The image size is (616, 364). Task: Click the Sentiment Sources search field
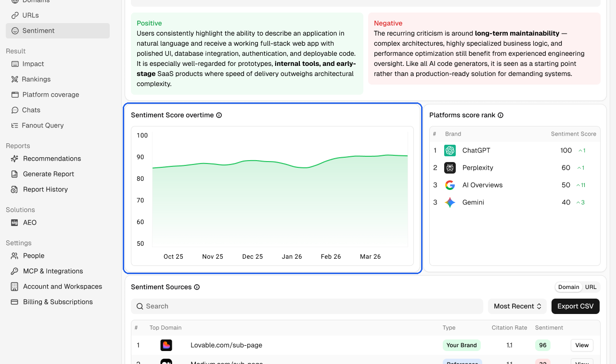coord(307,306)
